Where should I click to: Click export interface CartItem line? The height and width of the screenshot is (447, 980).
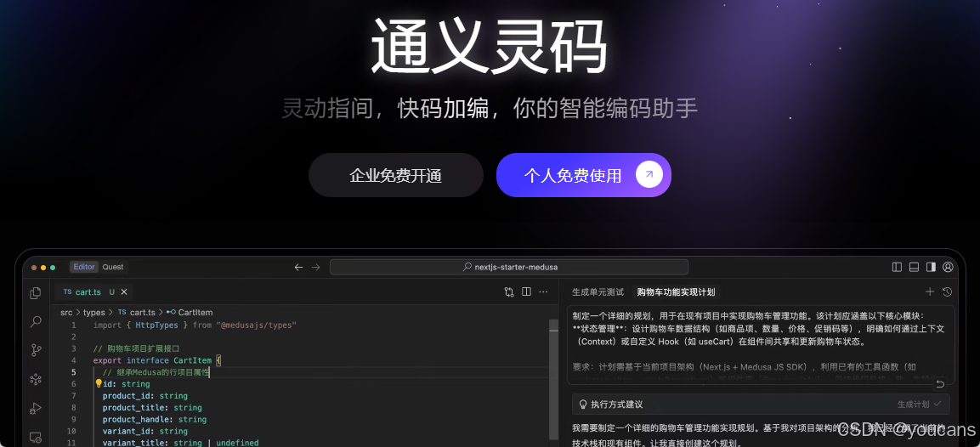coord(157,360)
